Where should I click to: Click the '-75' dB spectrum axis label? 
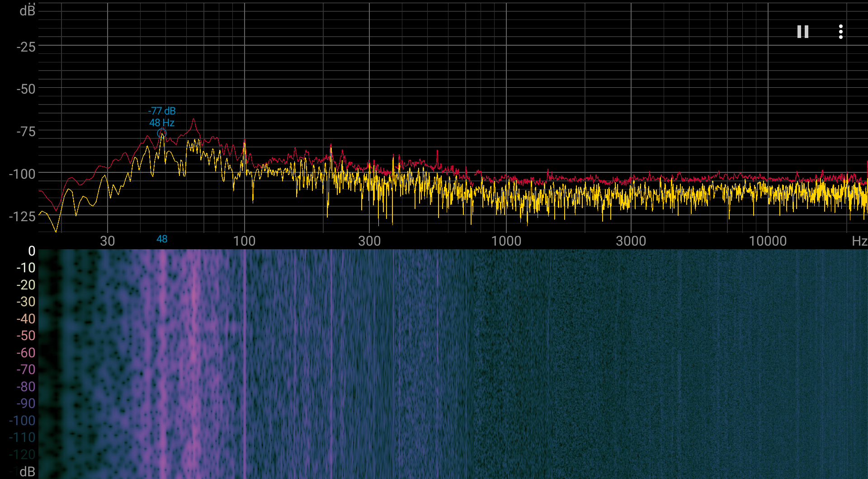click(26, 132)
